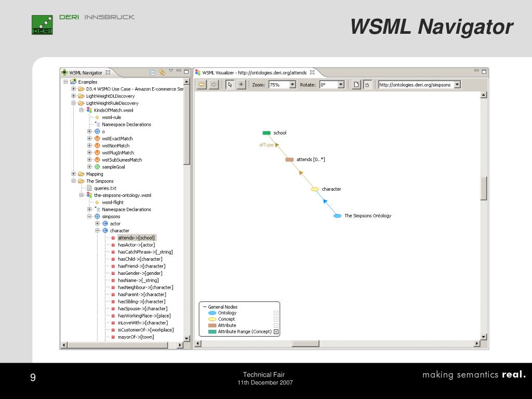Collapse the KindsOfMatch.wsml file node
The width and height of the screenshot is (532, 399).
[82, 110]
